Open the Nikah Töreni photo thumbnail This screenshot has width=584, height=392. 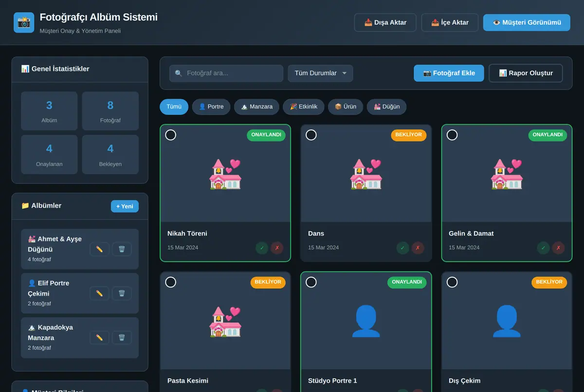pos(225,174)
